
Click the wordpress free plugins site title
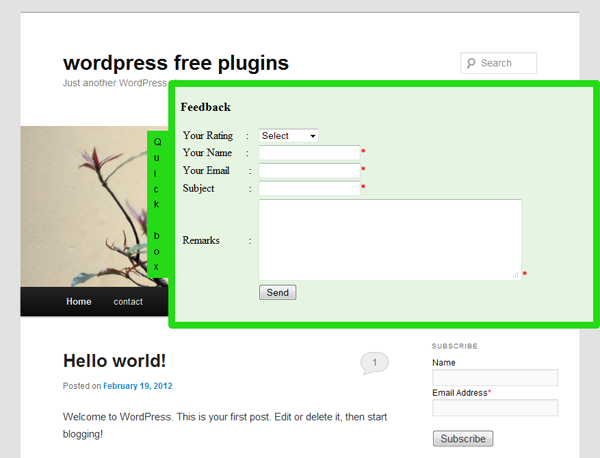[176, 63]
